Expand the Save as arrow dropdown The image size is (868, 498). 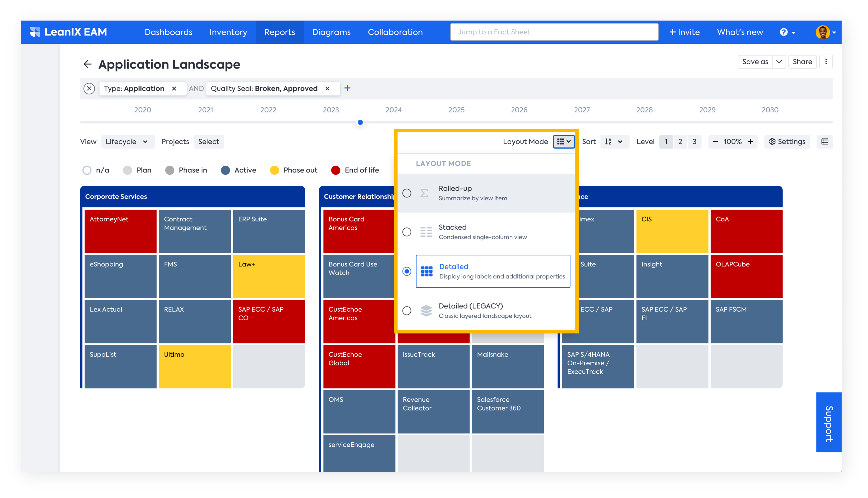779,62
